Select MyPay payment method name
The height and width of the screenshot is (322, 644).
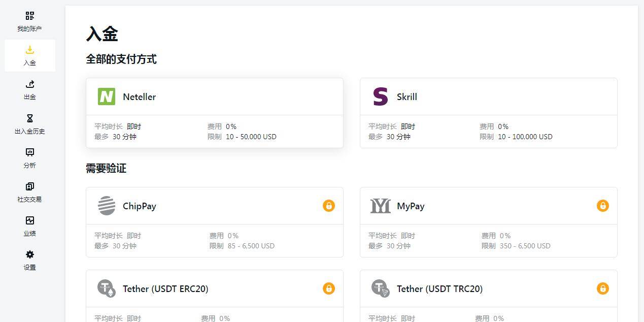[411, 206]
